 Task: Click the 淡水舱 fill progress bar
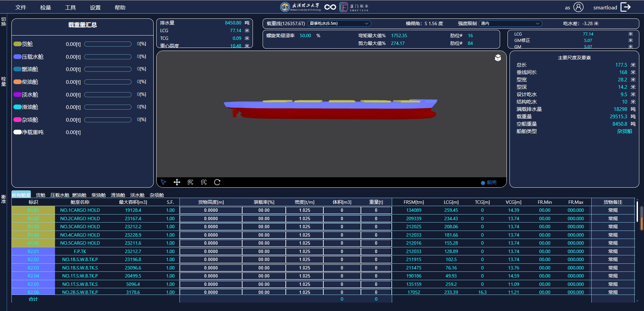pos(108,95)
